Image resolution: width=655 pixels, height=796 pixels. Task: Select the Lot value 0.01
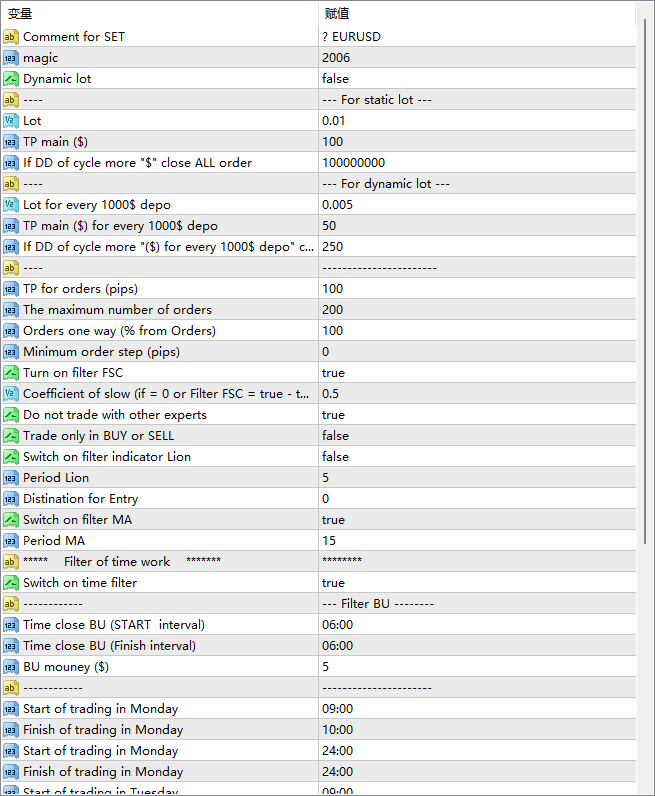tap(477, 121)
